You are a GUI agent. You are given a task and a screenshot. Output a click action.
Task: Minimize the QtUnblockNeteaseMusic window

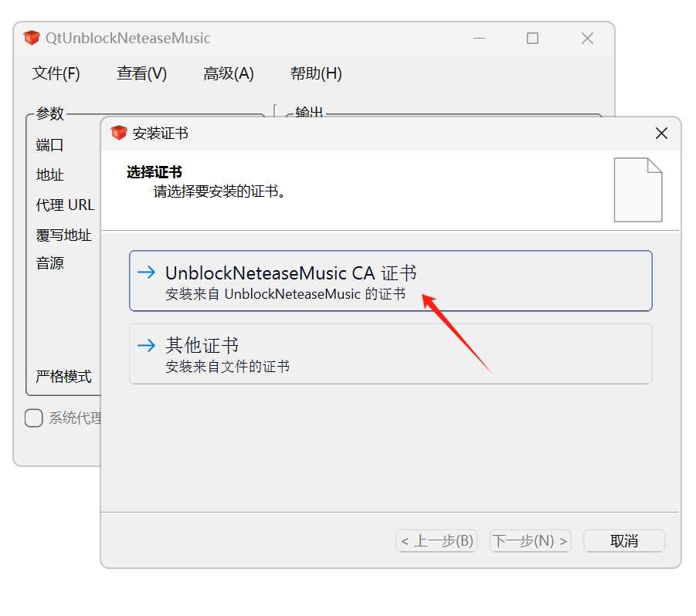click(x=479, y=39)
